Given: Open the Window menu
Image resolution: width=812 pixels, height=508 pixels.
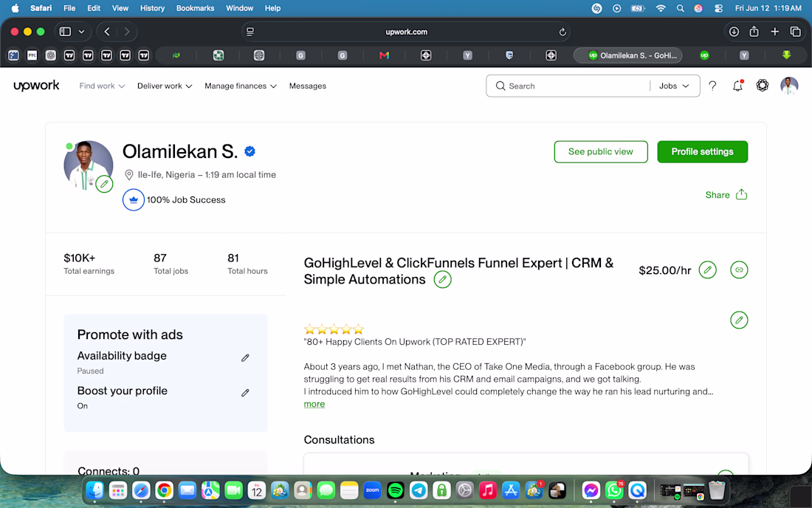Looking at the screenshot, I should pos(239,8).
